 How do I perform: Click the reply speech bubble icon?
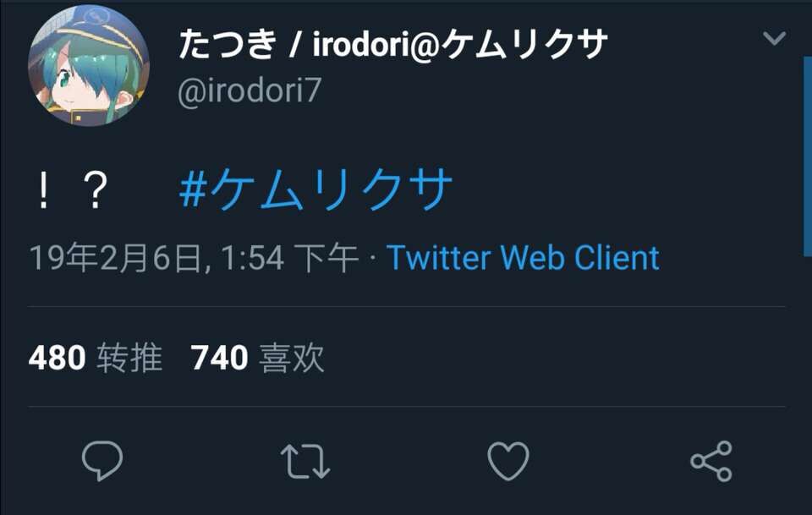pos(102,461)
